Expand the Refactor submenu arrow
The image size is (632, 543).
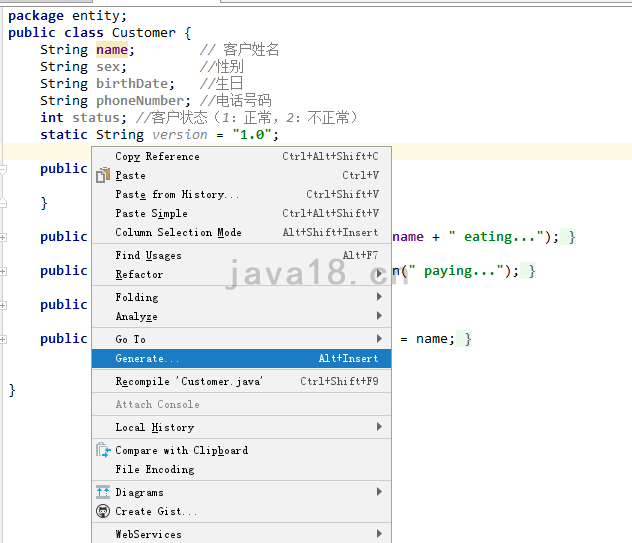[379, 274]
